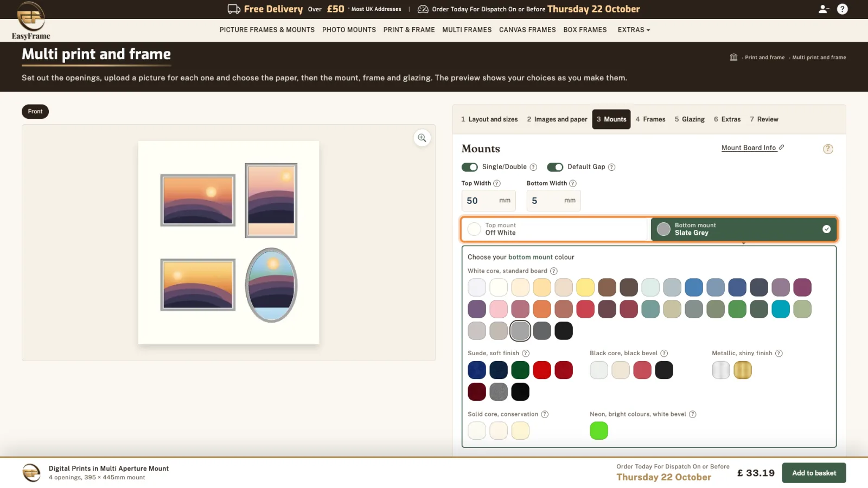Toggle the Default Gap switch

pyautogui.click(x=555, y=167)
